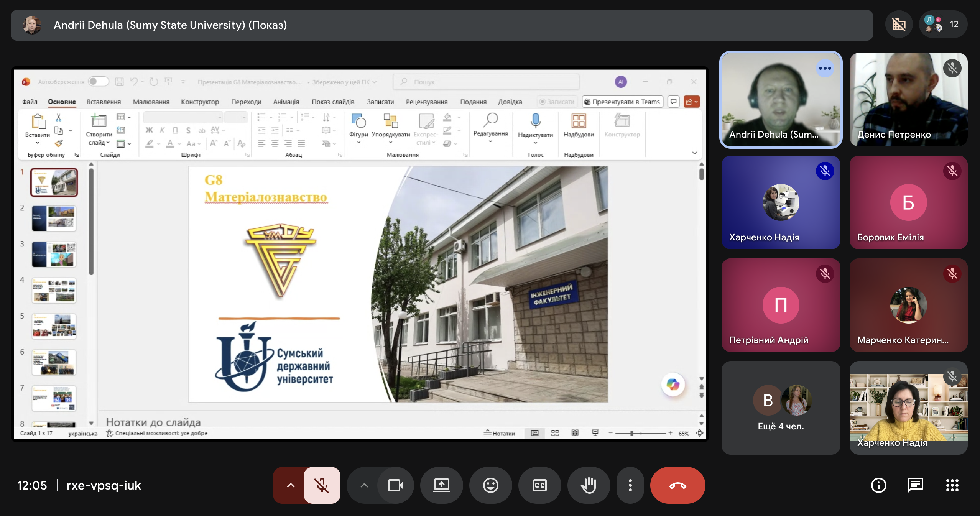Screen dimensions: 980x516
Task: Expand audio settings arrow beside microphone
Action: coord(291,485)
